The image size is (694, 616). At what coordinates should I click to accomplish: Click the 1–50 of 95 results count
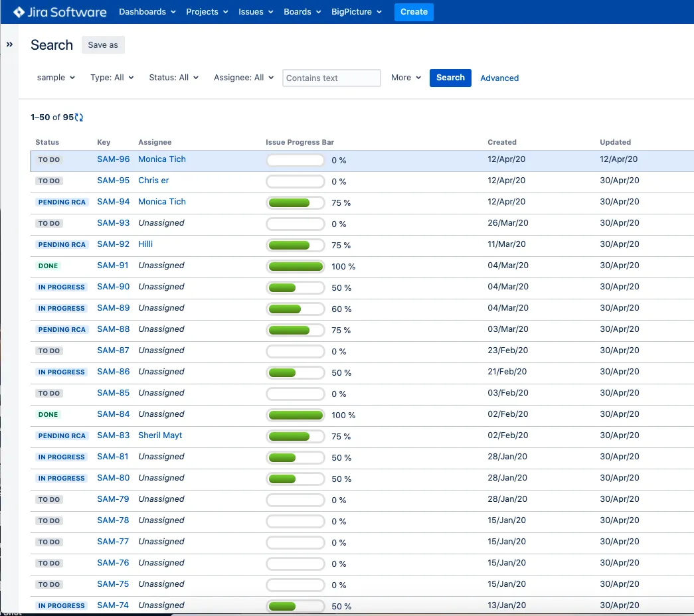click(x=52, y=117)
